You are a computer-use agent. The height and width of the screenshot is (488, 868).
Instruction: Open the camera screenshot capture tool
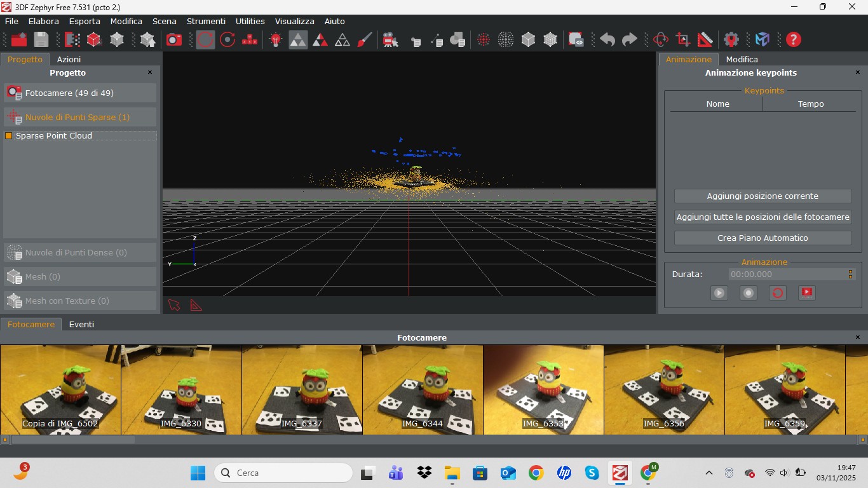tap(175, 39)
